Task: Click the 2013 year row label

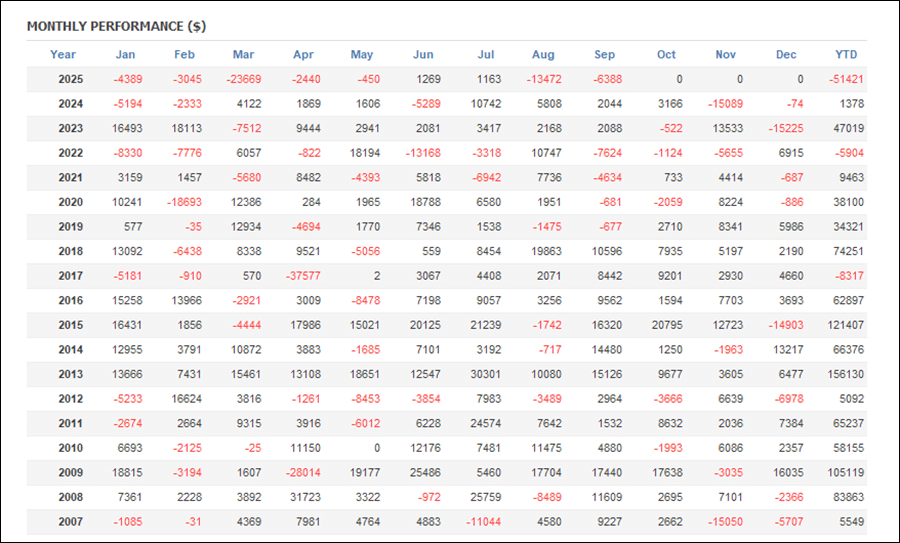Action: pos(70,374)
